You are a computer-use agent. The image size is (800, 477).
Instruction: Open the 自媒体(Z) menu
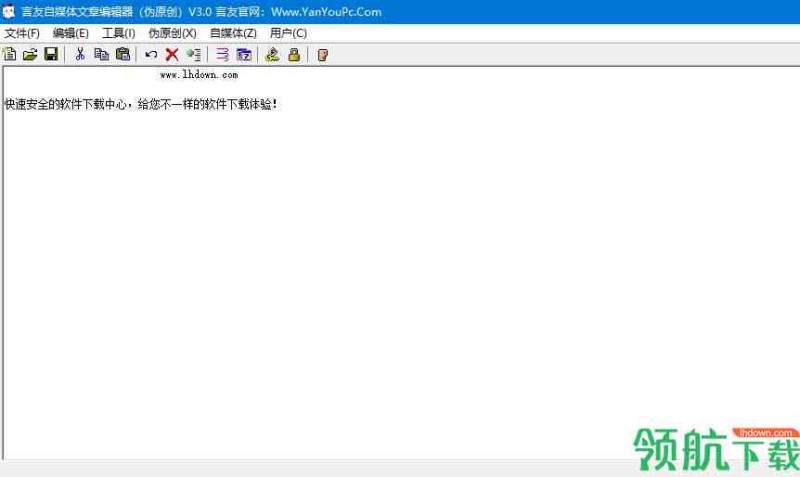coord(233,33)
